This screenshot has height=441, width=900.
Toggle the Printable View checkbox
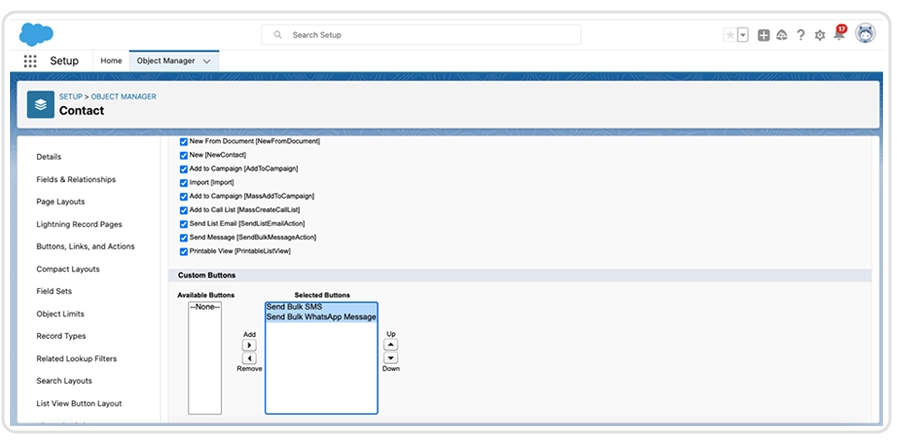(x=183, y=251)
